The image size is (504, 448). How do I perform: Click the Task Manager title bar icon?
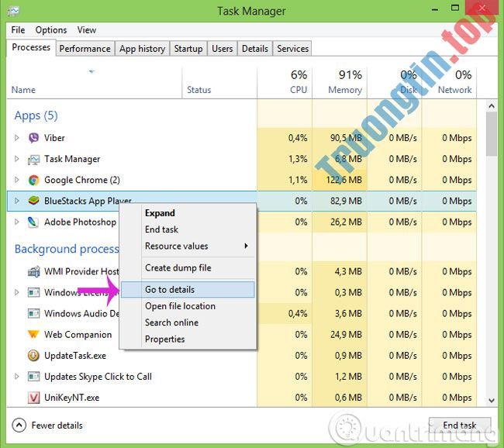13,12
